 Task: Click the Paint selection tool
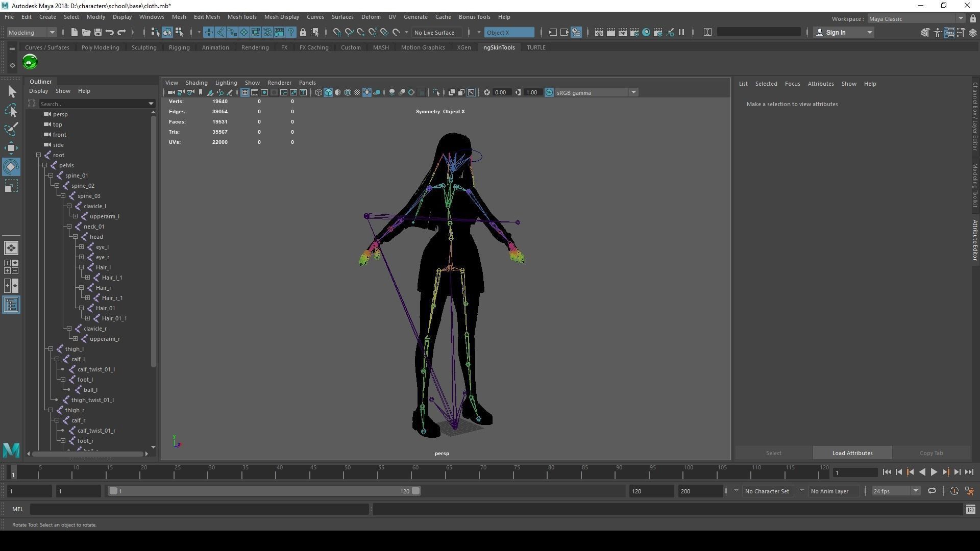[x=11, y=129]
